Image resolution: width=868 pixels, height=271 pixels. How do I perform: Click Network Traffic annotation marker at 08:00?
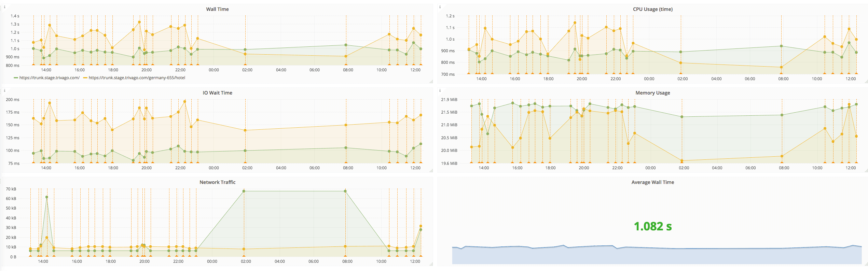(x=345, y=256)
